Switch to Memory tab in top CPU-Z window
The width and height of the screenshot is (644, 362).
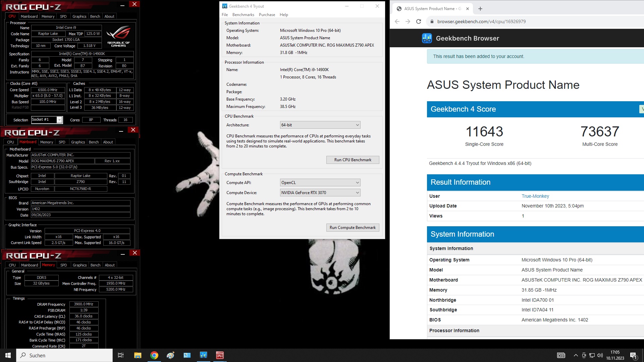click(48, 16)
